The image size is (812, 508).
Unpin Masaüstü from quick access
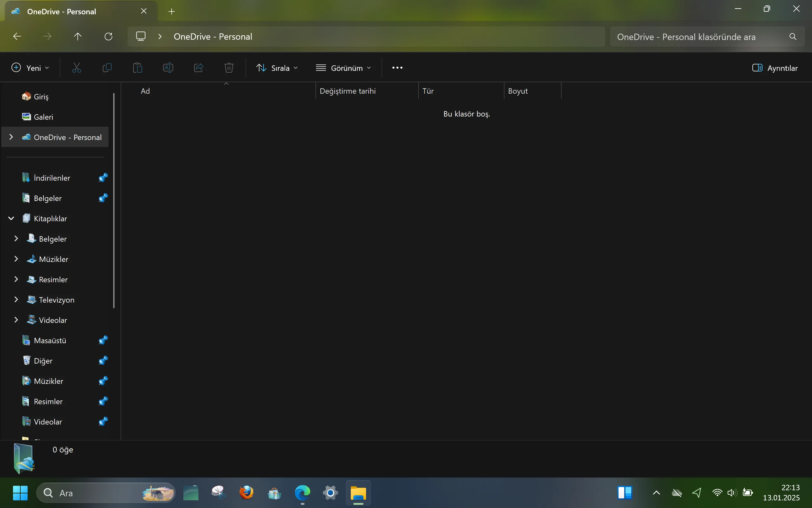point(103,340)
